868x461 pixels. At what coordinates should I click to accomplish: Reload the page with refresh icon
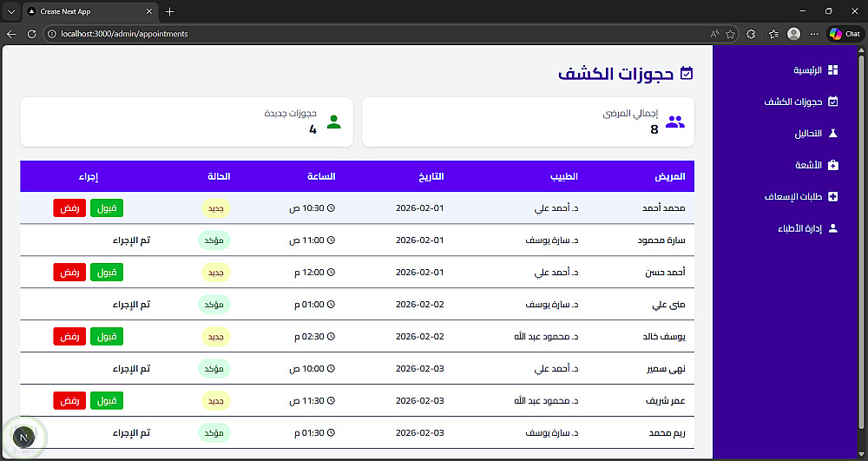coord(31,34)
